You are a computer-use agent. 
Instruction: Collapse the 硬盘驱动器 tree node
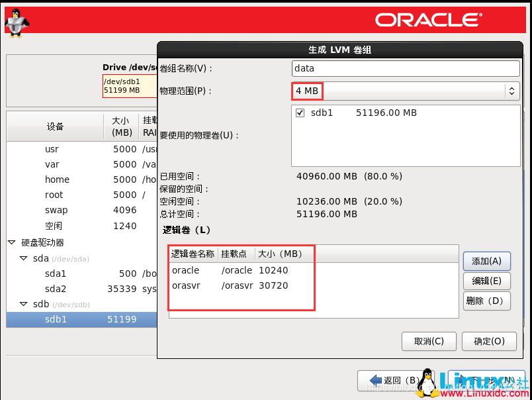tap(11, 242)
